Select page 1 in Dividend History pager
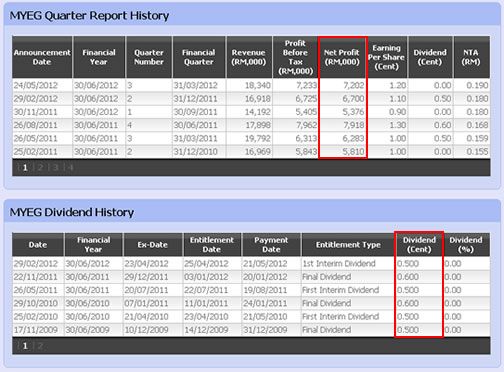 (25, 346)
